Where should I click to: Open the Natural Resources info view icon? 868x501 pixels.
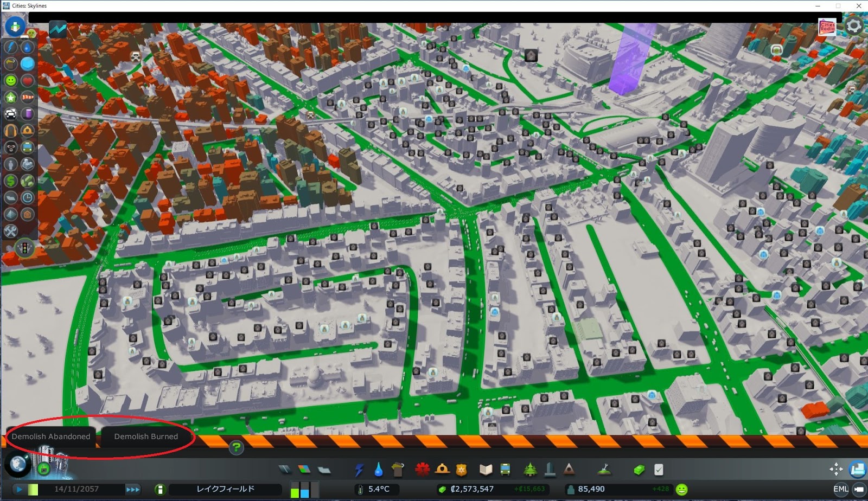(27, 181)
